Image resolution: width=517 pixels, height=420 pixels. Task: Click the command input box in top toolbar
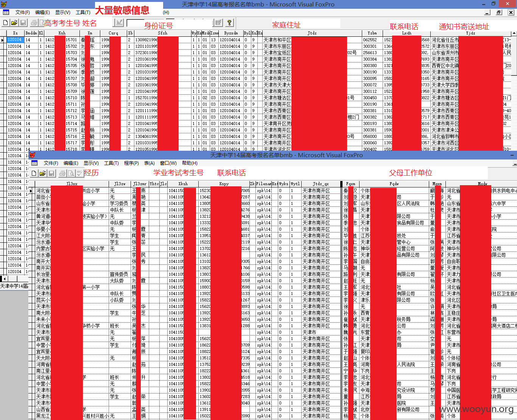tap(135, 23)
